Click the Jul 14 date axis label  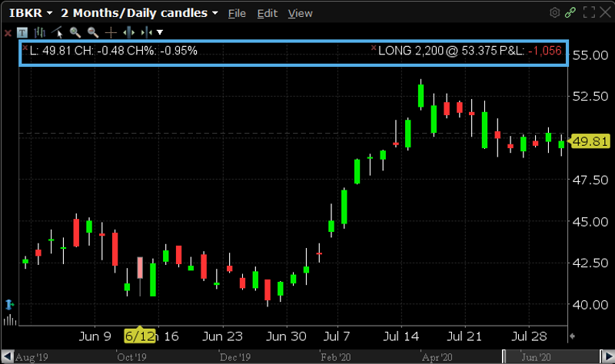pos(401,336)
